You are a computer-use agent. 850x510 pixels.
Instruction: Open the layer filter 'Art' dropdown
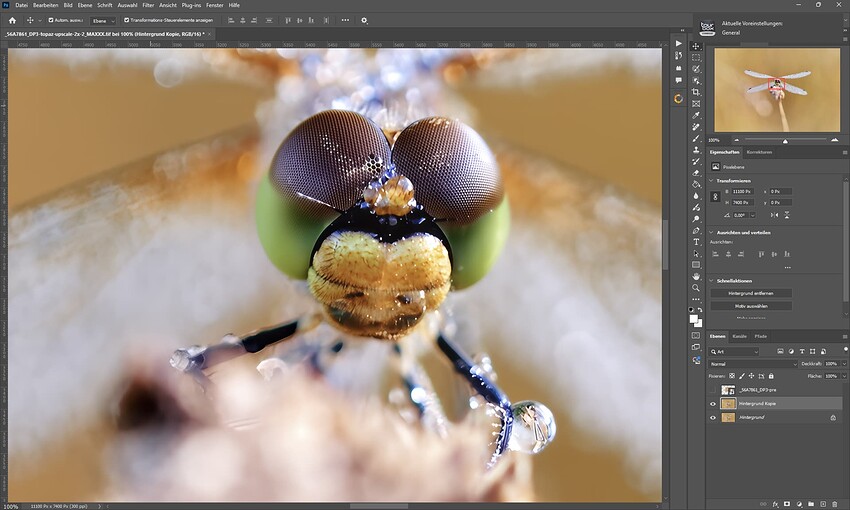tap(735, 352)
